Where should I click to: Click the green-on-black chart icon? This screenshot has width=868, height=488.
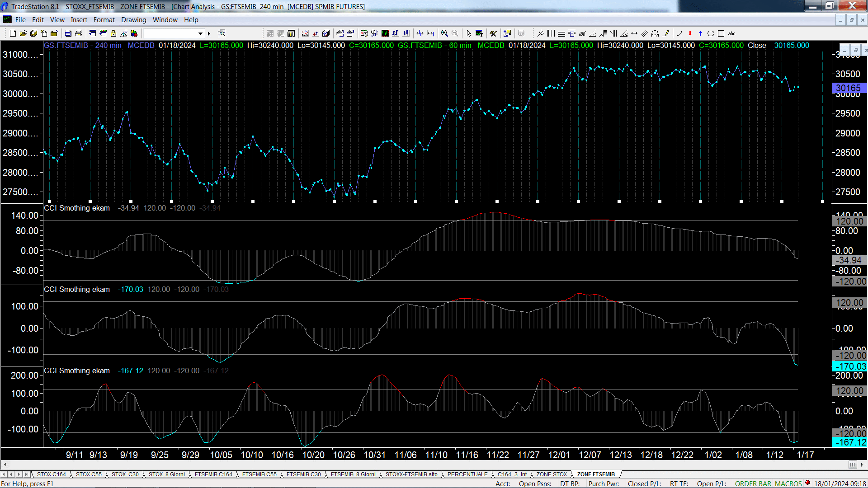385,33
